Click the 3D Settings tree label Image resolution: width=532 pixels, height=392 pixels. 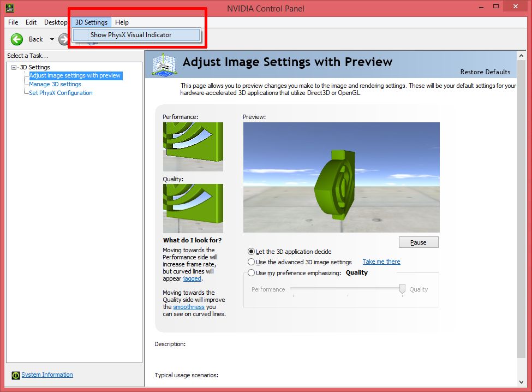pyautogui.click(x=35, y=67)
